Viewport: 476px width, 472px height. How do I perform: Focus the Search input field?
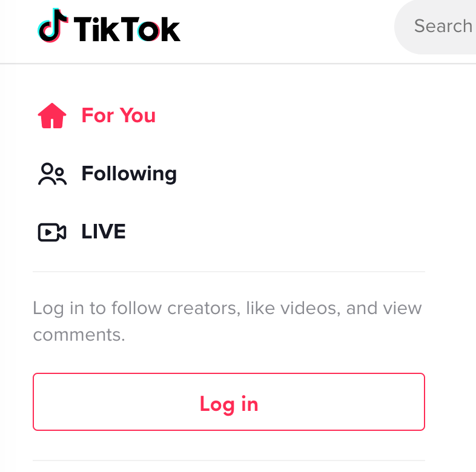pyautogui.click(x=435, y=27)
